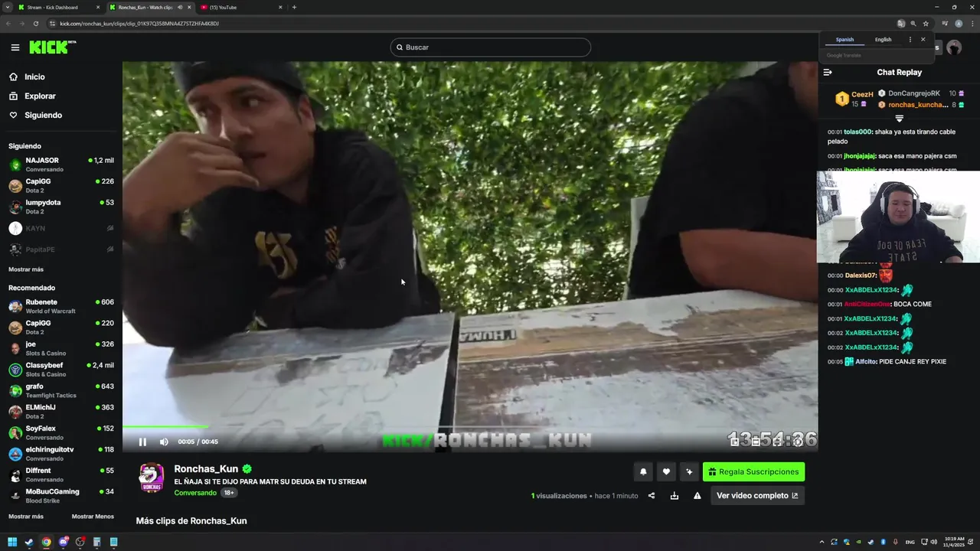980x551 pixels.
Task: Open MoBuuCGaming Blood Strike channel
Action: tap(61, 496)
